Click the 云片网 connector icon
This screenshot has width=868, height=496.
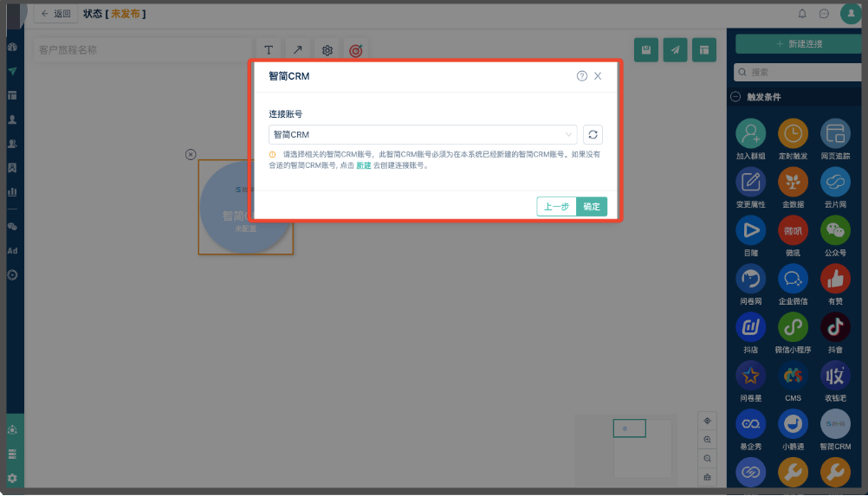click(835, 182)
